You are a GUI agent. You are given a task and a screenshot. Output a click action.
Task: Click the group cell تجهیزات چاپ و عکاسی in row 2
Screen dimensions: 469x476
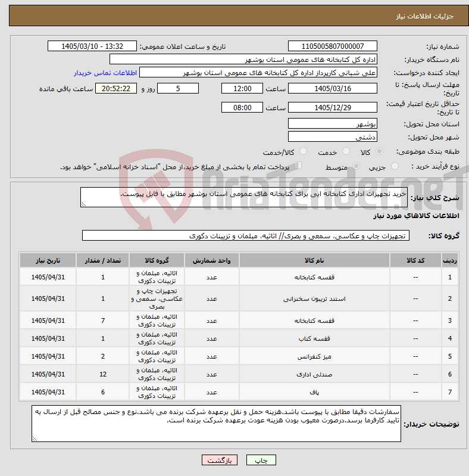[x=157, y=298]
